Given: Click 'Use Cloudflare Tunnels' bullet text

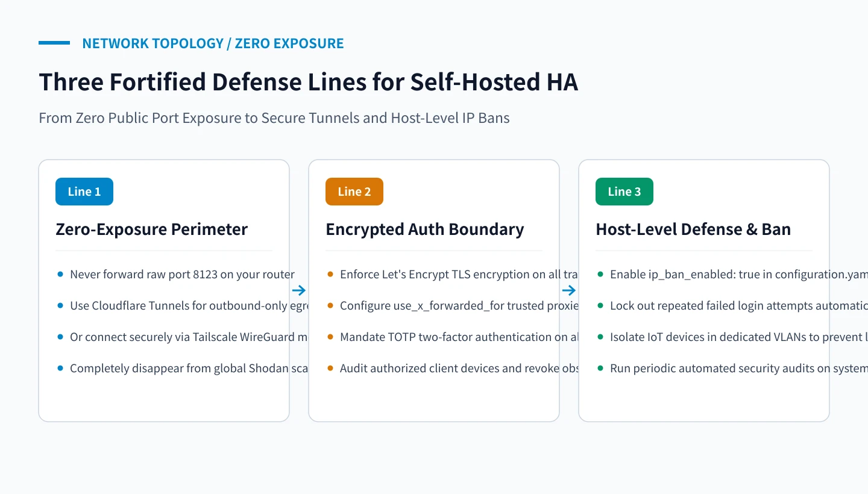Looking at the screenshot, I should tap(189, 305).
